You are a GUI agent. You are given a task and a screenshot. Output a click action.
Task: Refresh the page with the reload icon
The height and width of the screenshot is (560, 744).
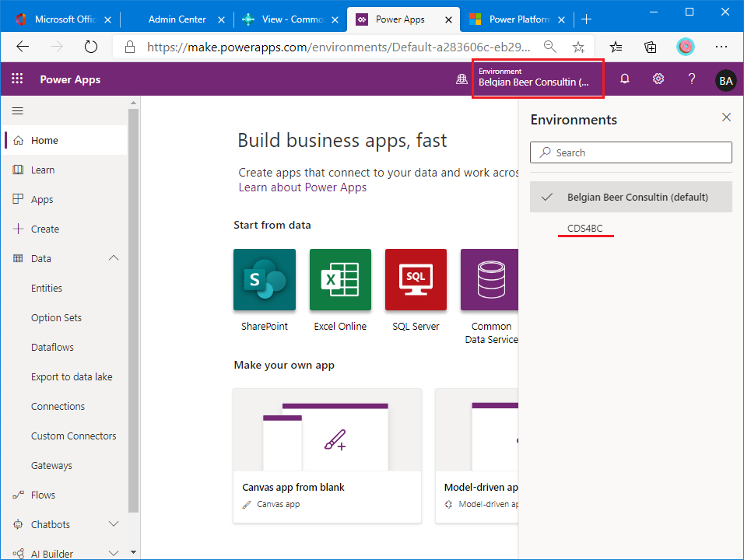click(90, 47)
